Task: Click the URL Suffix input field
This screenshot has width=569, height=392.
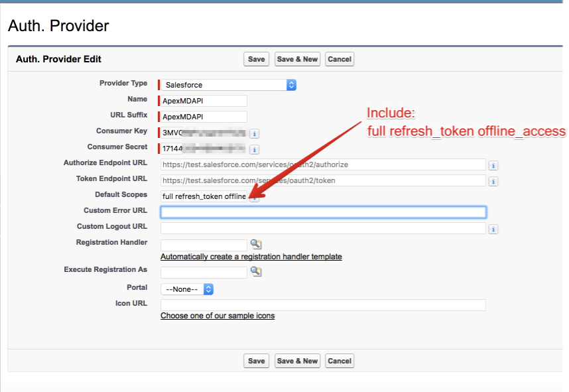Action: [204, 117]
